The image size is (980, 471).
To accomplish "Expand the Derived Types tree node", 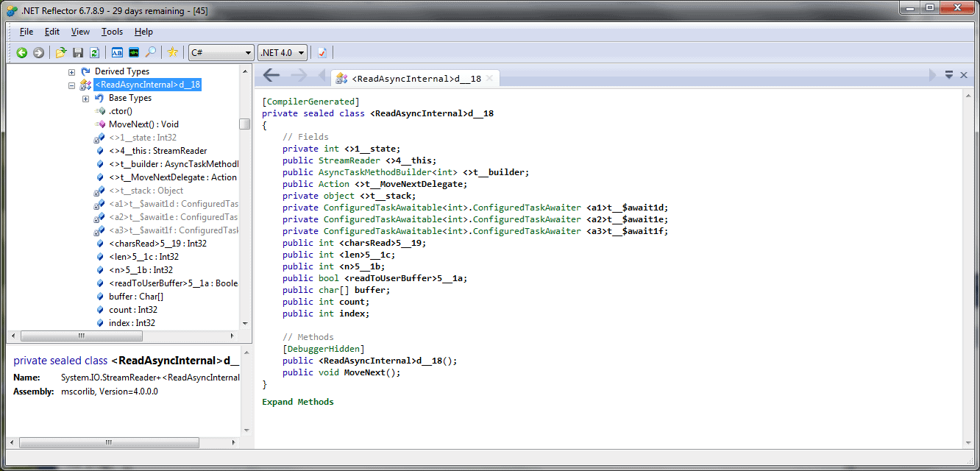I will [x=71, y=72].
